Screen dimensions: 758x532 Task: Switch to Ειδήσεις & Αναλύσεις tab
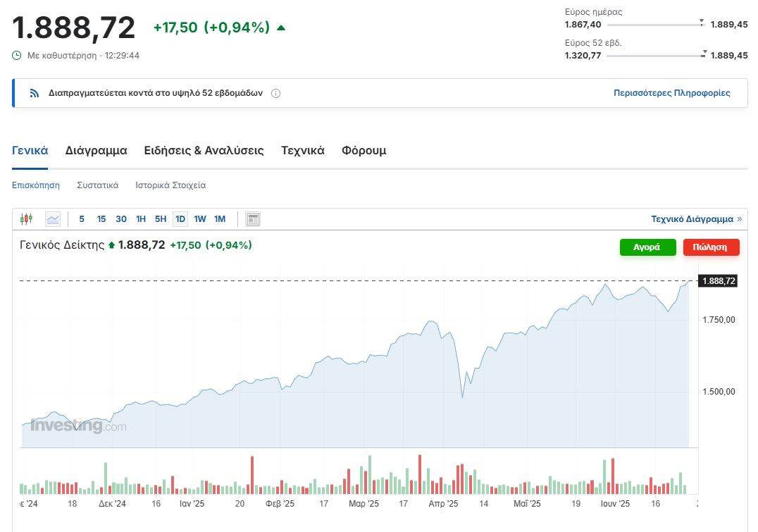204,150
